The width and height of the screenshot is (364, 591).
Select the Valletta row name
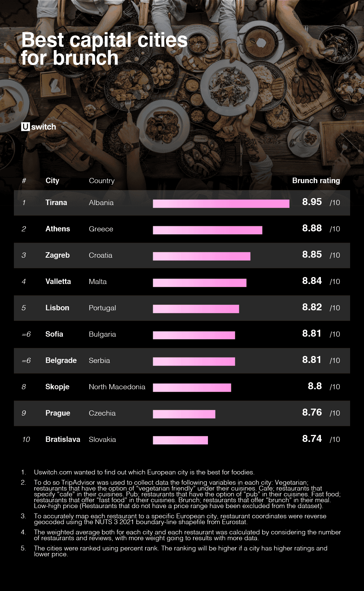pos(58,281)
